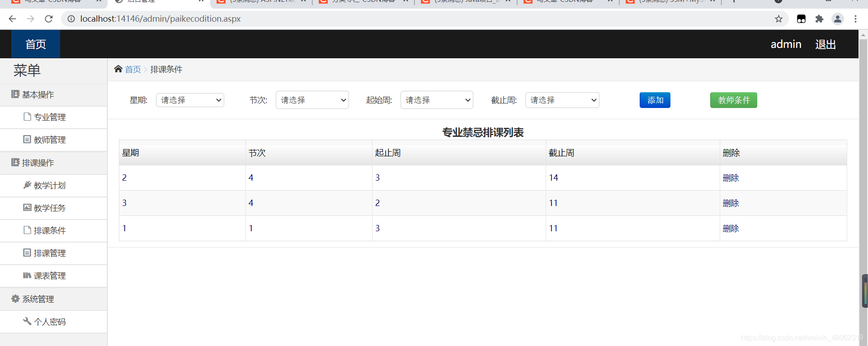Go back with the browser back arrow

pyautogui.click(x=12, y=19)
